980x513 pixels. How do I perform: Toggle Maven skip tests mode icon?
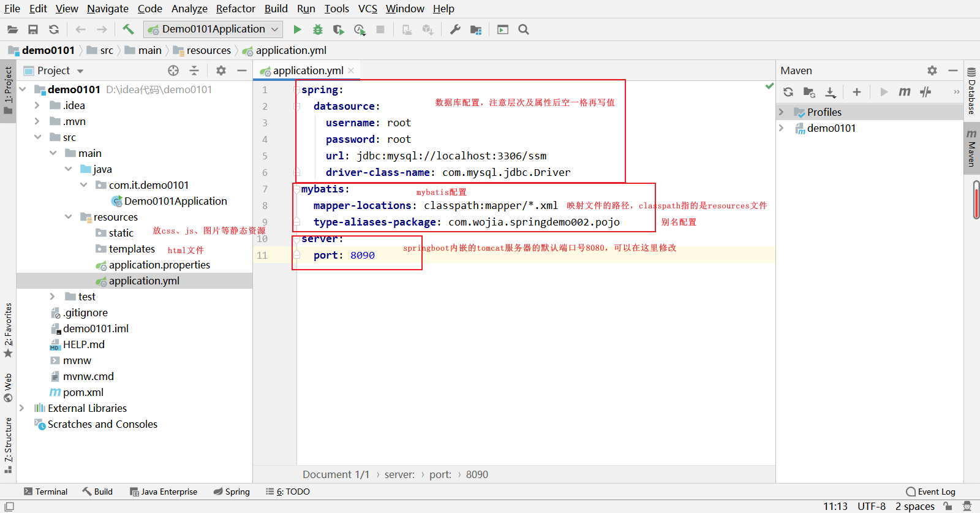[925, 92]
